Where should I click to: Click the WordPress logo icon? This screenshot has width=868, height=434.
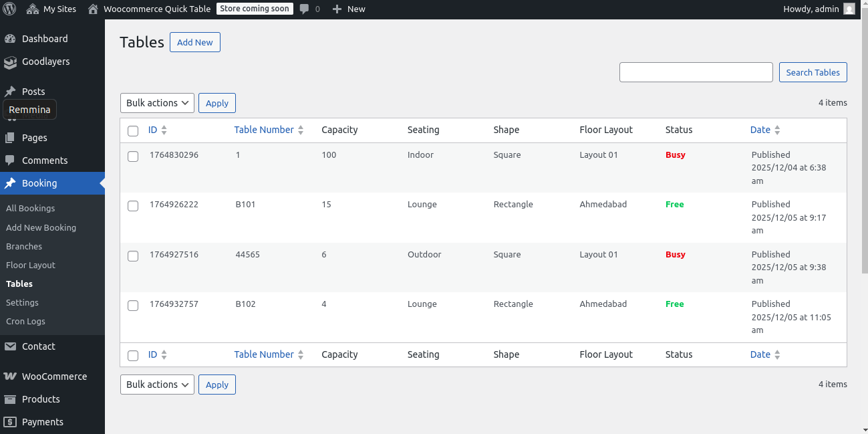point(9,9)
